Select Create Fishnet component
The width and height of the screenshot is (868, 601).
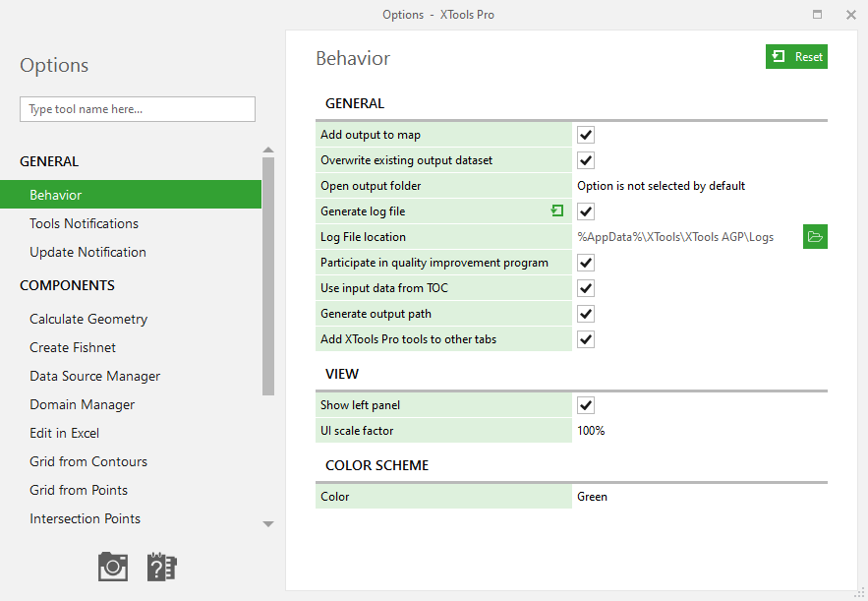73,347
